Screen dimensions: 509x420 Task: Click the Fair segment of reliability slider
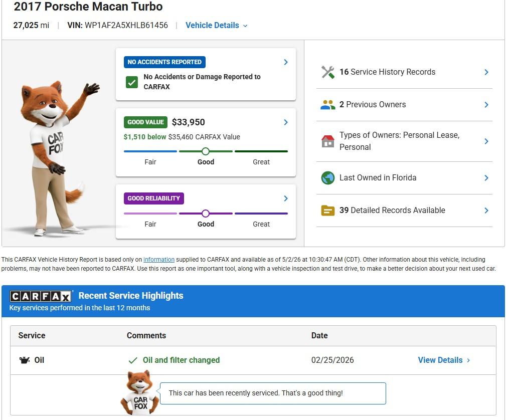click(x=150, y=214)
